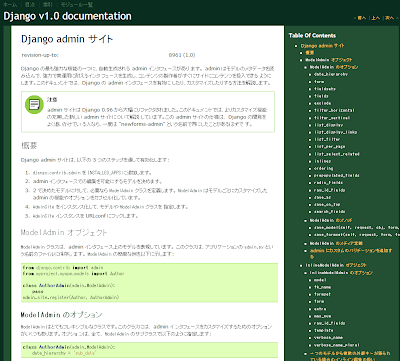Open 'InlineModelAdmin オブジェクト' in contents sidebar
This screenshot has height=361, width=400.
click(x=336, y=265)
